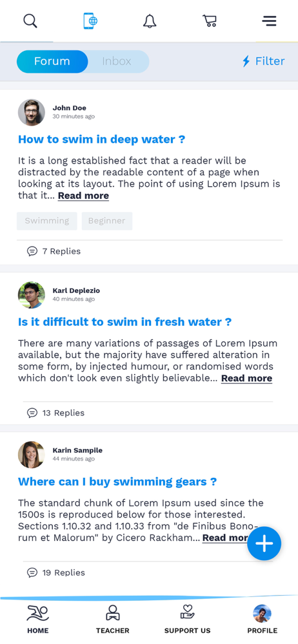
Task: Open the search magnifier icon
Action: coord(30,21)
